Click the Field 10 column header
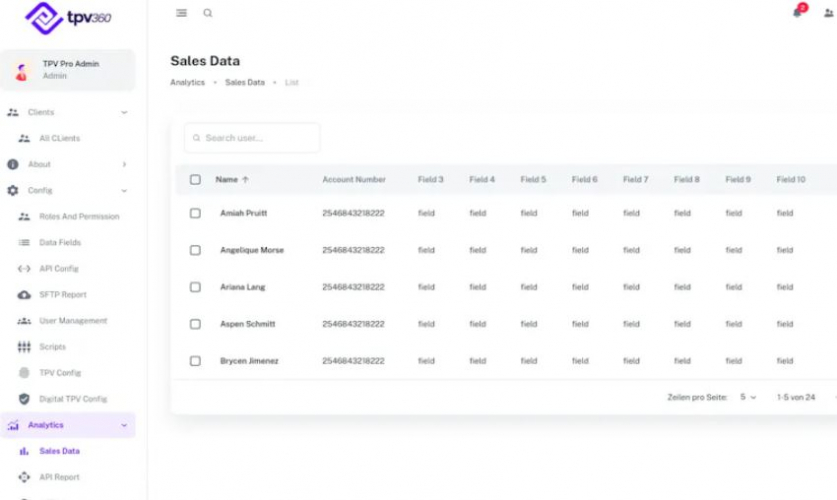This screenshot has width=837, height=500. click(791, 179)
